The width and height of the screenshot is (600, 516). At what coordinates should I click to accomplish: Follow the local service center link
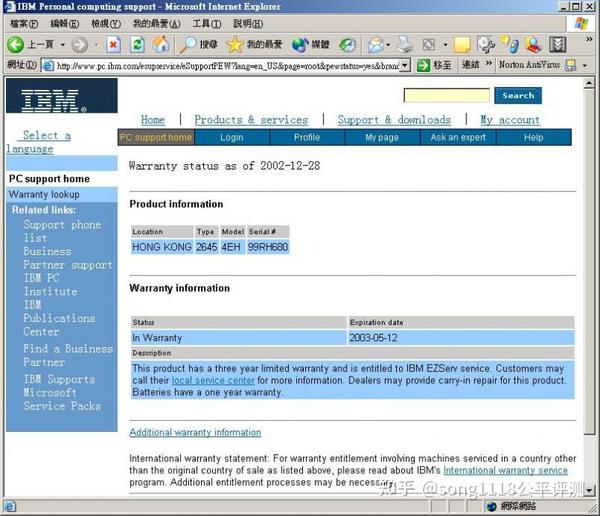pyautogui.click(x=213, y=380)
